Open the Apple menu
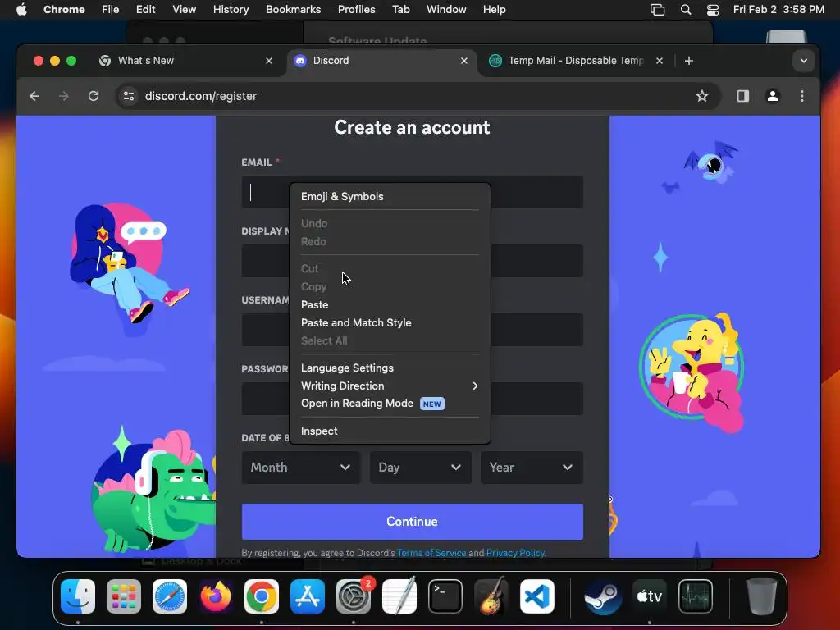 pos(21,10)
